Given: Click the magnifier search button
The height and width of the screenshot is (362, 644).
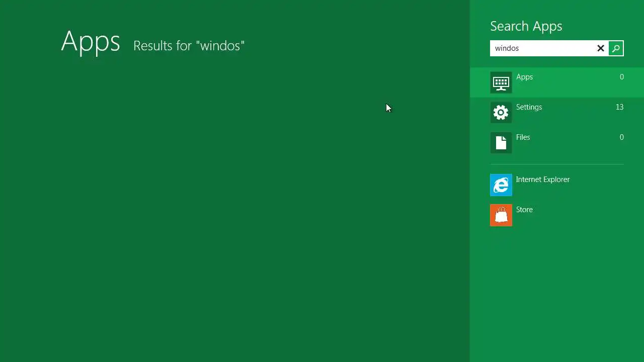Looking at the screenshot, I should [616, 48].
